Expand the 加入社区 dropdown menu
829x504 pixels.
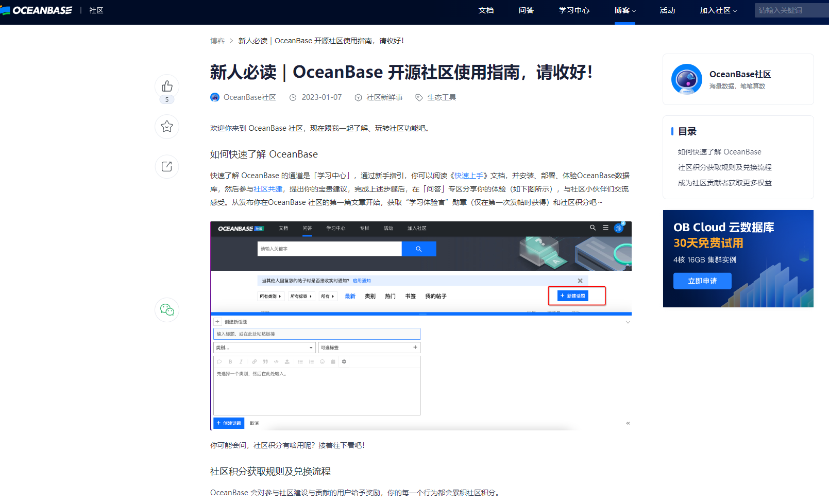(718, 10)
